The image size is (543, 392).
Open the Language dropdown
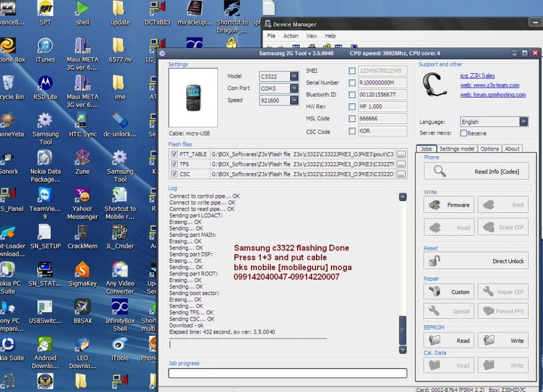[x=523, y=121]
